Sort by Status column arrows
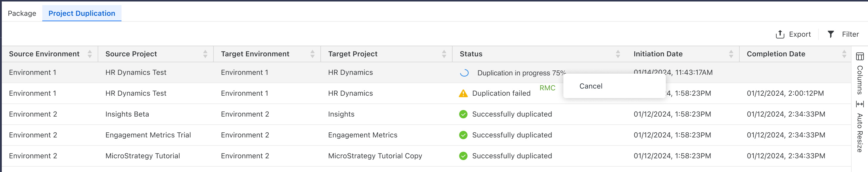 coord(618,54)
